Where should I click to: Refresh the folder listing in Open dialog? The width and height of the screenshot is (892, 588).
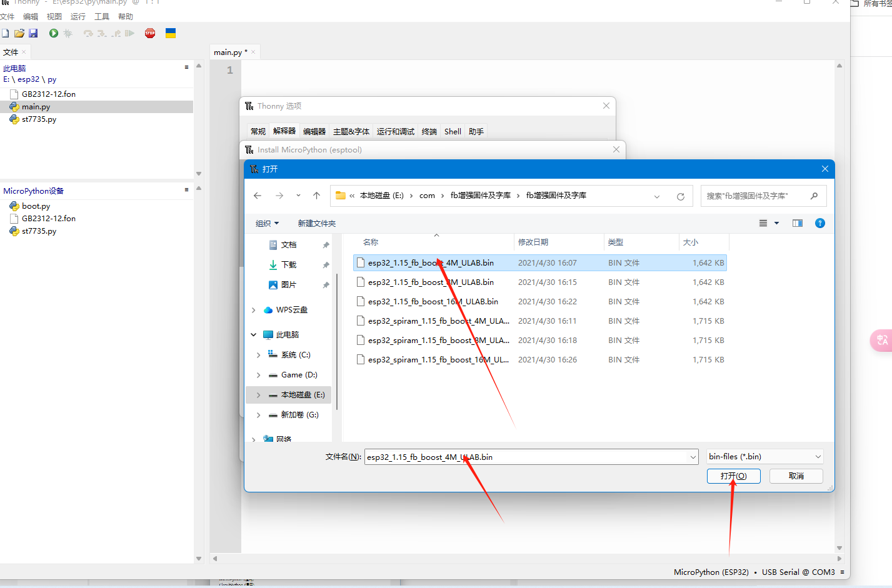pos(681,196)
